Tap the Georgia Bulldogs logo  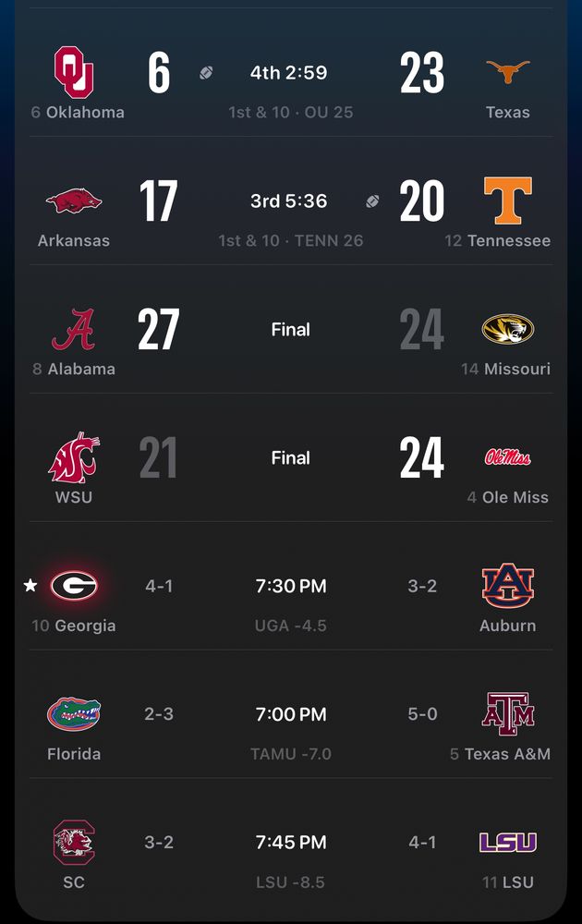coord(74,586)
